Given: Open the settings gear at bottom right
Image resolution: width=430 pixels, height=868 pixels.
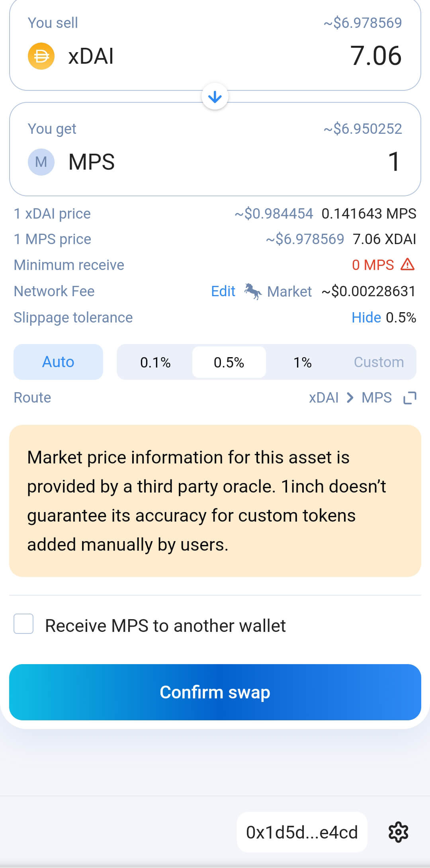Looking at the screenshot, I should [398, 832].
